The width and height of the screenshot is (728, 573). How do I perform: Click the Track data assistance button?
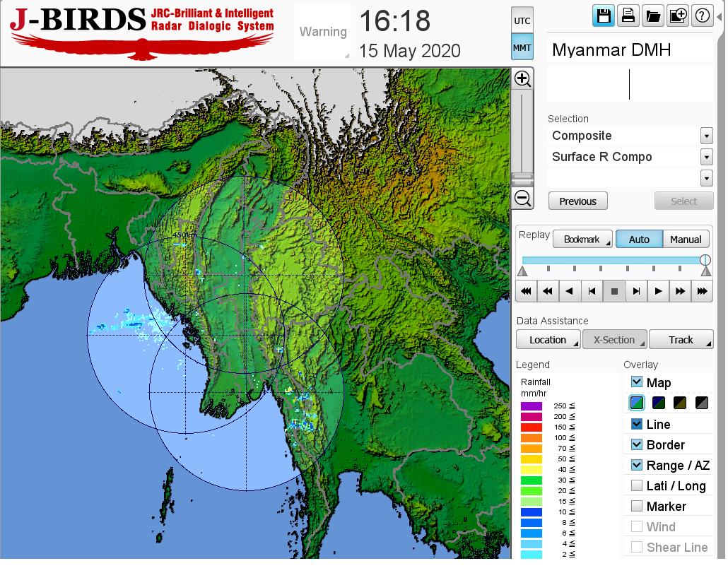coord(681,340)
